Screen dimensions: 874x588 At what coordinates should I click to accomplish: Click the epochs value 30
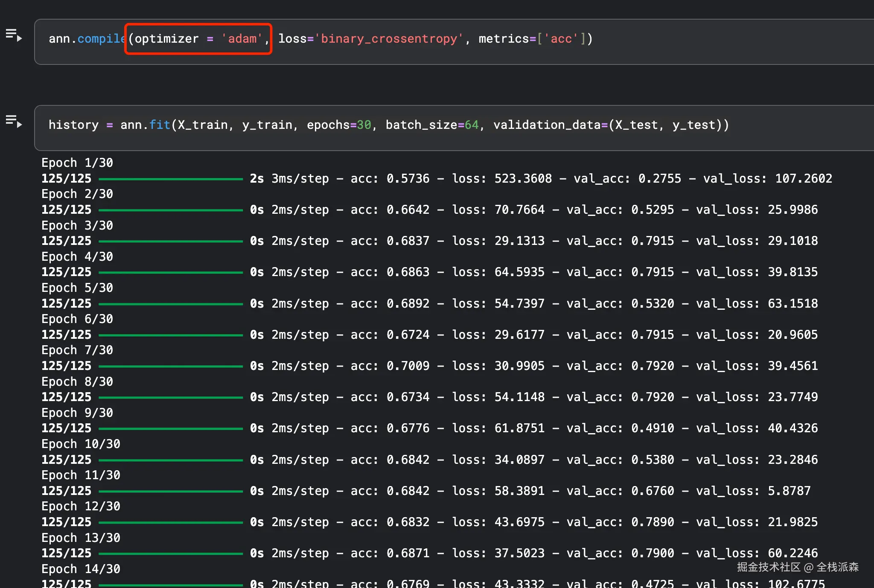(364, 125)
